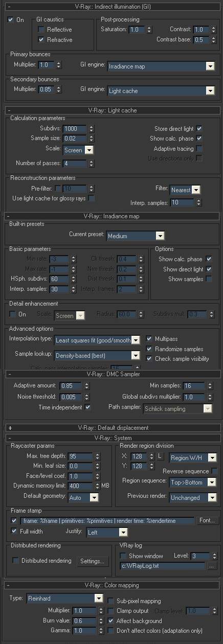Image resolution: width=223 pixels, height=644 pixels.
Task: Toggle Irradiance map Show direct light
Action: pyautogui.click(x=209, y=269)
